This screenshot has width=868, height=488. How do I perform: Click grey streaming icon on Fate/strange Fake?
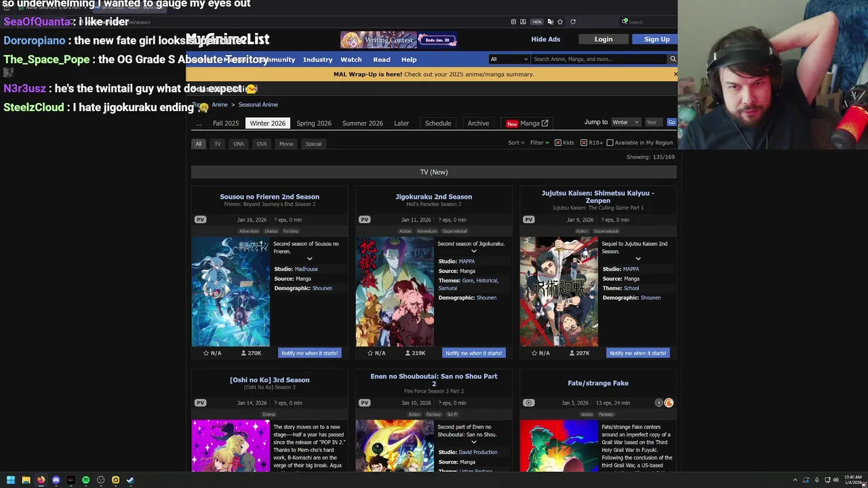pos(658,403)
